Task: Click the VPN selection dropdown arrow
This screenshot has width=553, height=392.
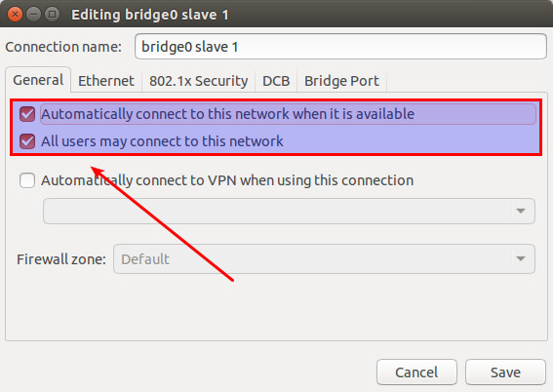Action: pos(521,211)
